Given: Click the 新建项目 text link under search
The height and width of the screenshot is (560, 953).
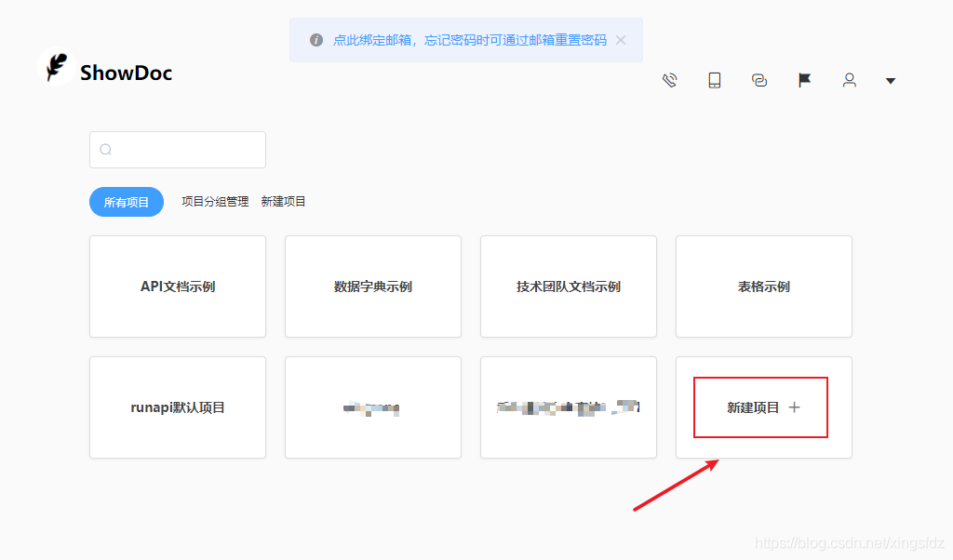Looking at the screenshot, I should pos(284,202).
